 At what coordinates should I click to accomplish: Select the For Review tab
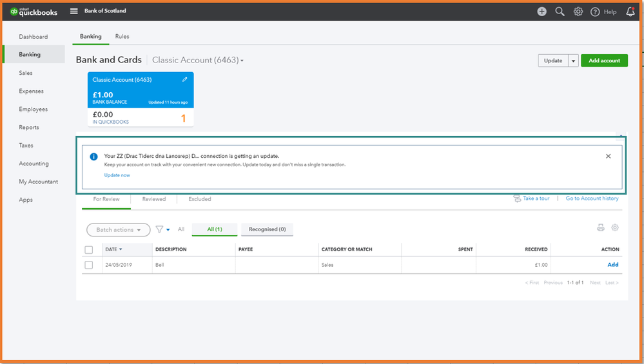[106, 199]
